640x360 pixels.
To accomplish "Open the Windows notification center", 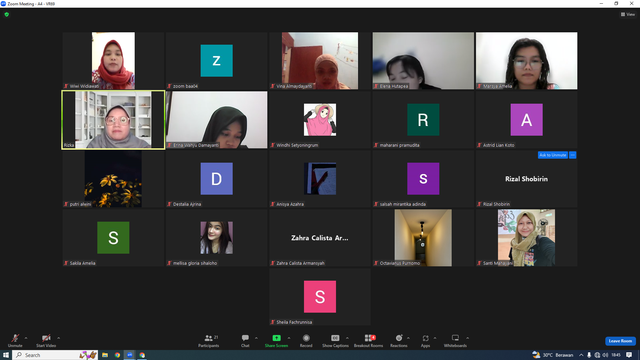I will (629, 355).
